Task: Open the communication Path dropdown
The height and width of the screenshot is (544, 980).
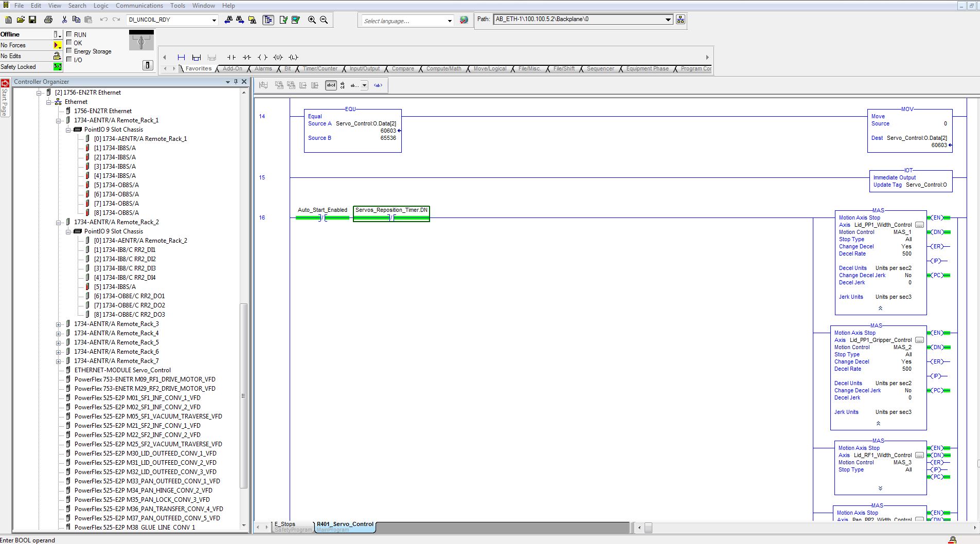Action: 668,20
